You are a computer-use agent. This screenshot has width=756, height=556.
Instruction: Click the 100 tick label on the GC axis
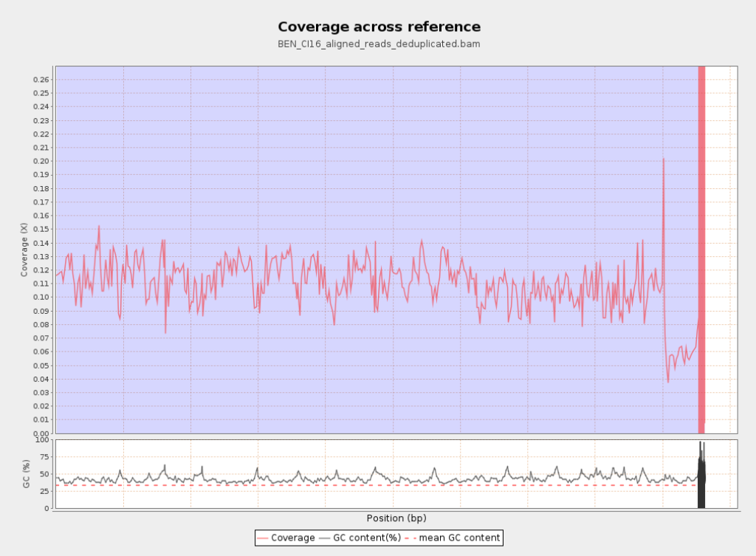tap(44, 440)
